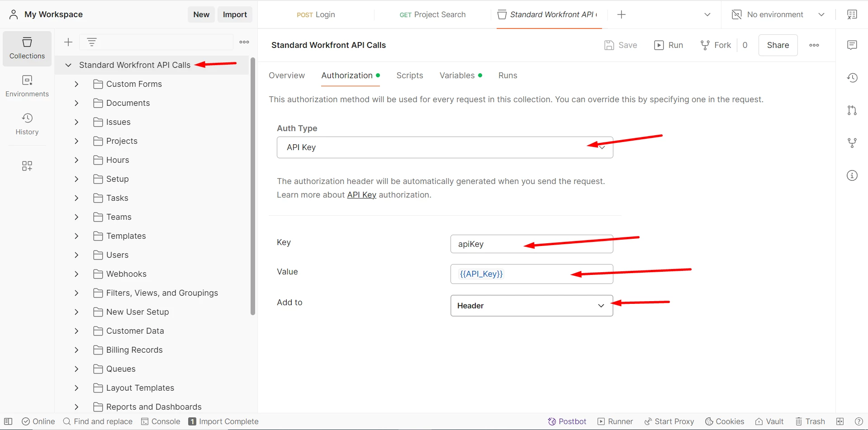
Task: Select the Templates folder row
Action: coord(152,236)
